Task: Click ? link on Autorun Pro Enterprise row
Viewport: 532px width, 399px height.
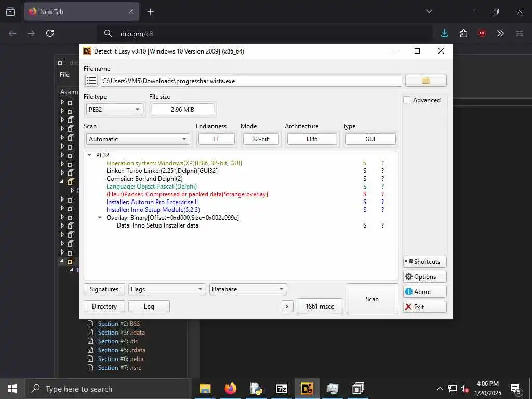Action: click(x=382, y=202)
